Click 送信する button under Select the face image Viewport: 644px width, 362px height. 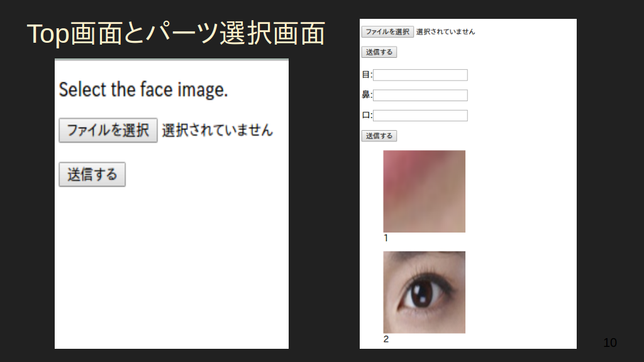pyautogui.click(x=92, y=175)
